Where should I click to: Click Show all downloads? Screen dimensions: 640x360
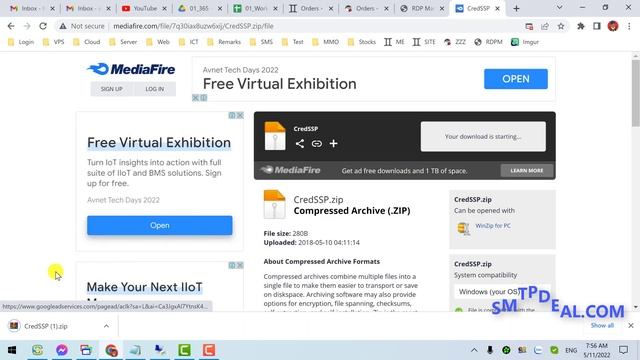[x=602, y=325]
